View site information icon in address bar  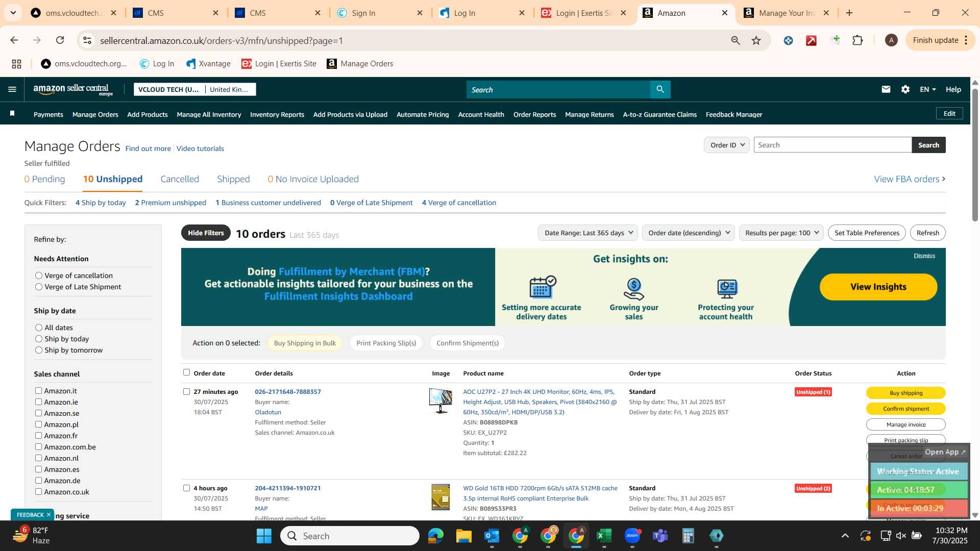point(87,40)
